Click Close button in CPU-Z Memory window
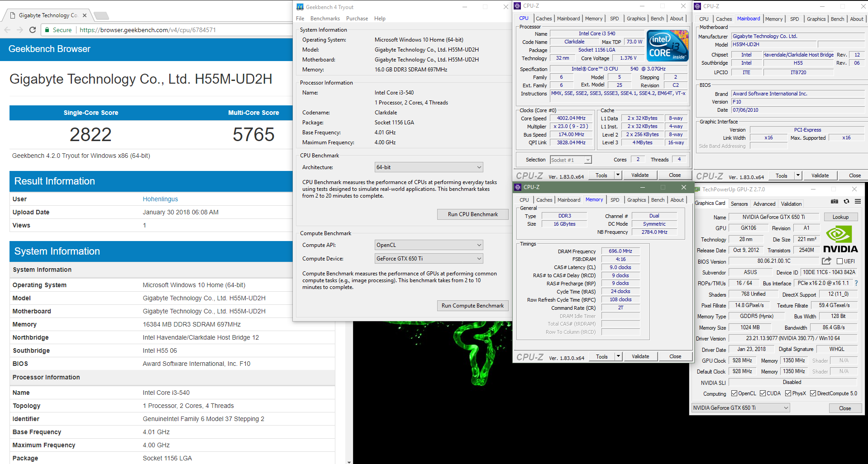This screenshot has height=464, width=868. pos(675,356)
